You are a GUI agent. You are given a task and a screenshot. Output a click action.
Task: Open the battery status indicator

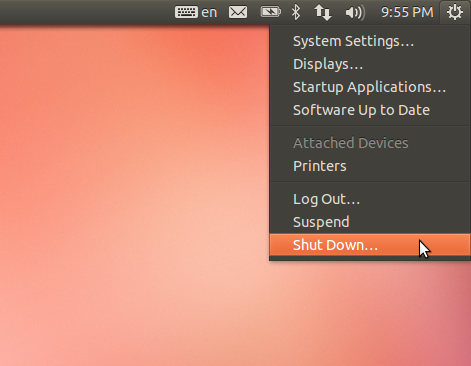[270, 12]
